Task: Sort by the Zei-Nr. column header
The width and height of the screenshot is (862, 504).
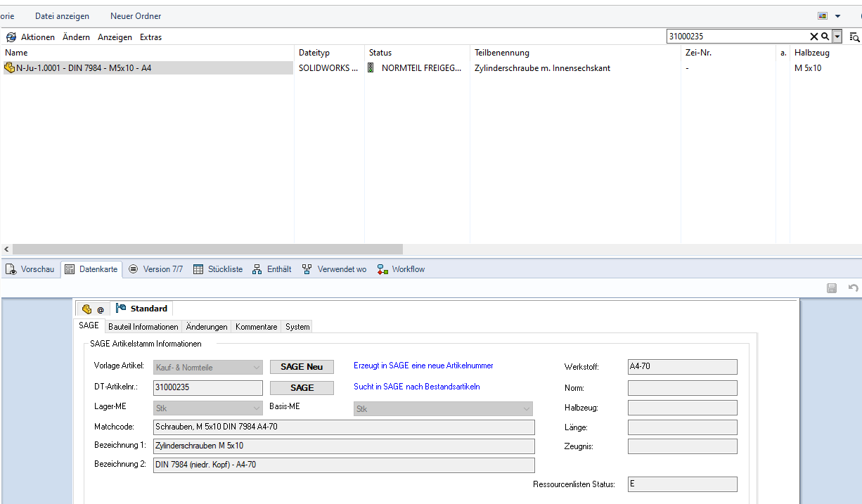Action: 728,53
